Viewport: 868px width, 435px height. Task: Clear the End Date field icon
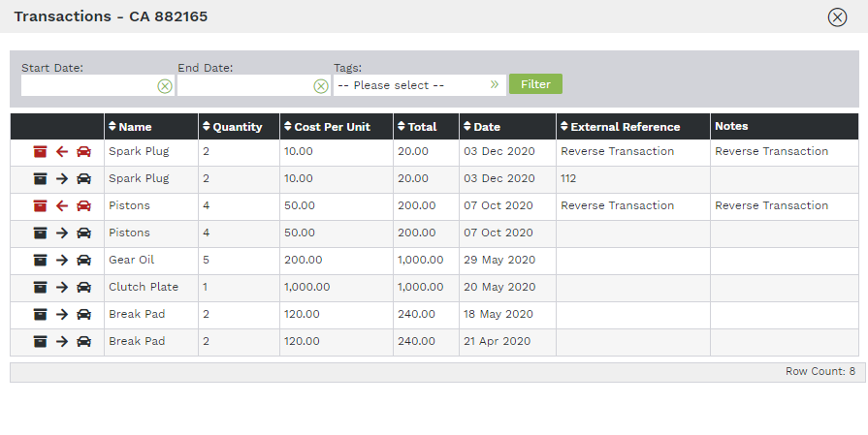(x=321, y=86)
